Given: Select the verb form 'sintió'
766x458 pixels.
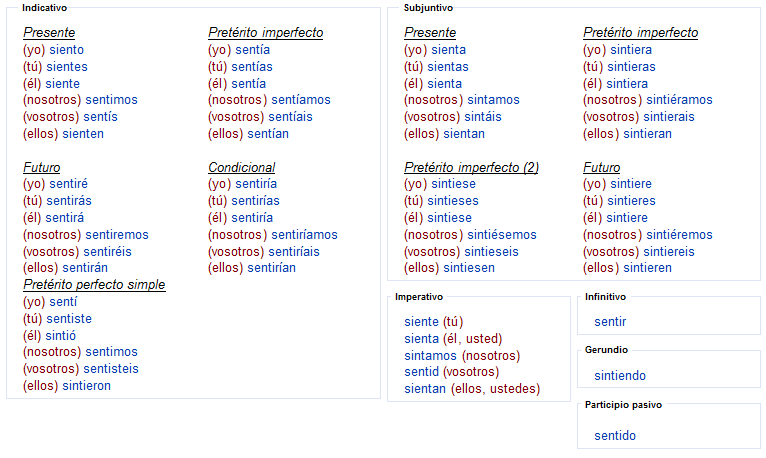Looking at the screenshot, I should click(x=61, y=336).
